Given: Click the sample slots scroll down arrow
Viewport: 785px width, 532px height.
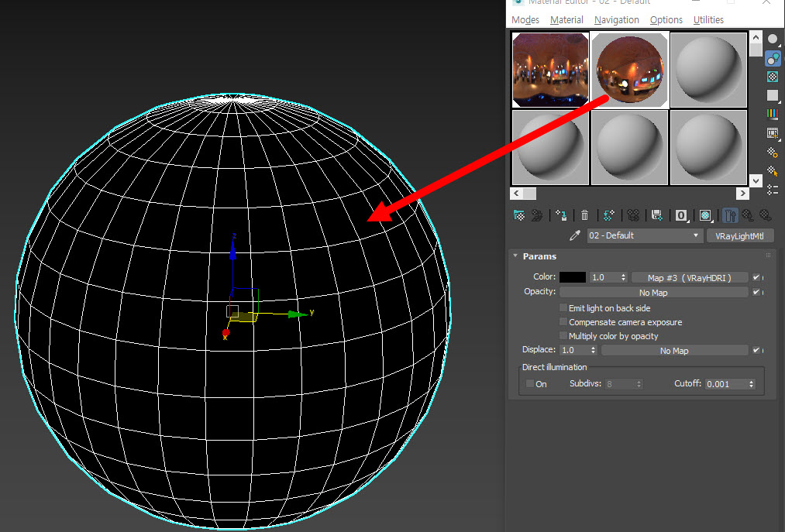Looking at the screenshot, I should [x=756, y=180].
